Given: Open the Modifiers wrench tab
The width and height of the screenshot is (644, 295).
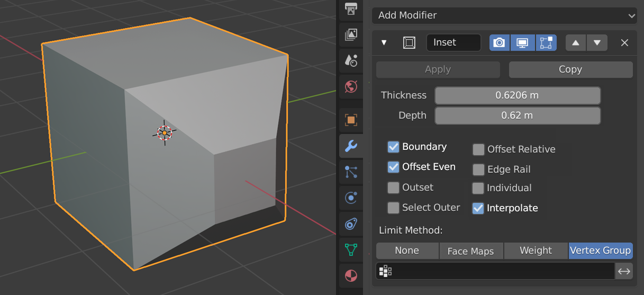Looking at the screenshot, I should click(351, 146).
